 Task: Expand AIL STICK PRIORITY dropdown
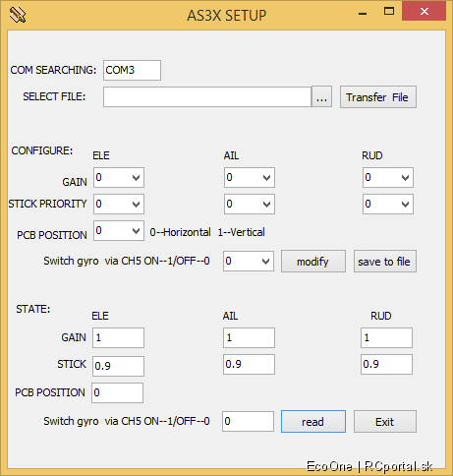point(250,204)
